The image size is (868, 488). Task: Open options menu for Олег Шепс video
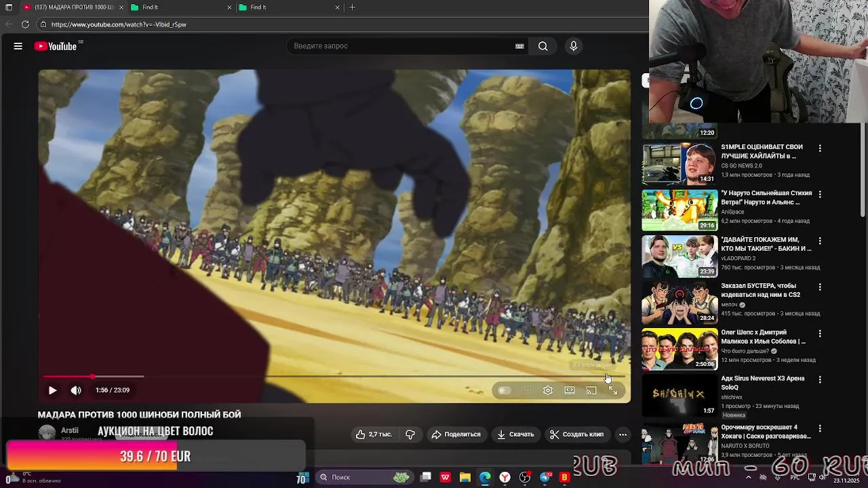coord(820,333)
